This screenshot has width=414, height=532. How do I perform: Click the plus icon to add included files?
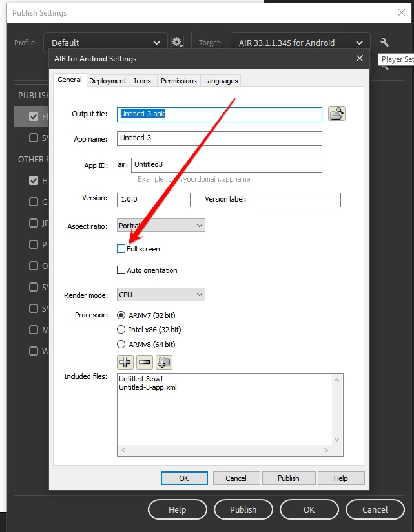[x=125, y=362]
